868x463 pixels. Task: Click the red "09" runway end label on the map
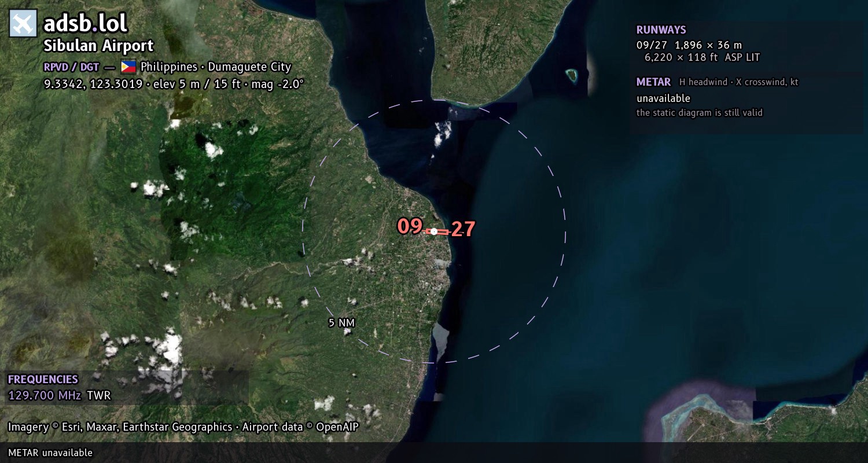click(410, 226)
